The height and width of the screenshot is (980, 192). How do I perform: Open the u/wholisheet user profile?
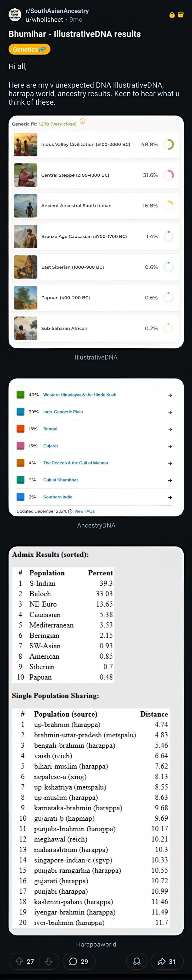pos(44,19)
